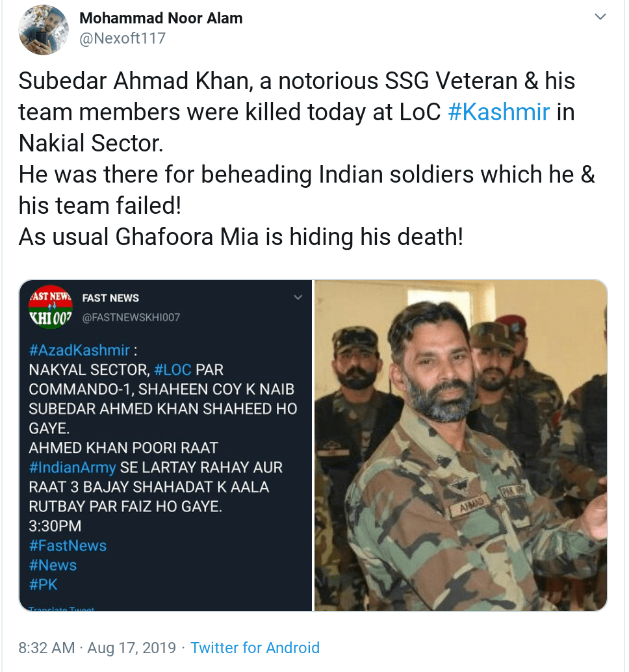This screenshot has height=672, width=629.
Task: Click the #AzadKashmir hashtag
Action: [x=79, y=350]
